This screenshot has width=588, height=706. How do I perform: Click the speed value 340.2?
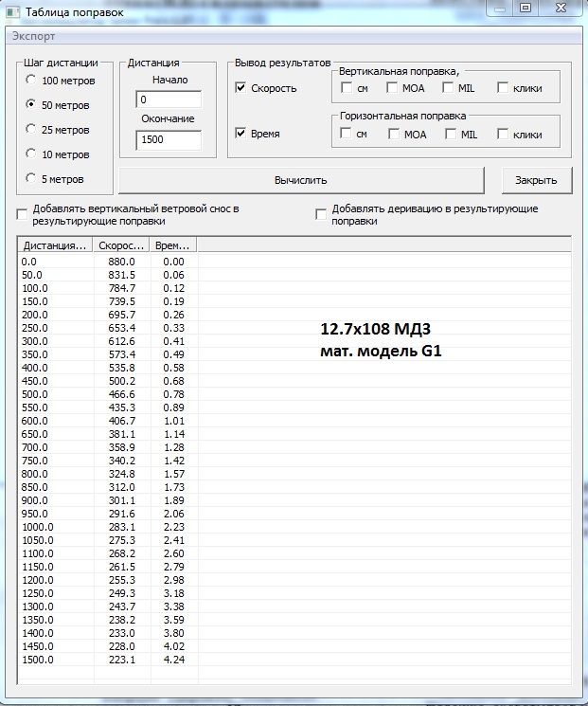coord(121,461)
